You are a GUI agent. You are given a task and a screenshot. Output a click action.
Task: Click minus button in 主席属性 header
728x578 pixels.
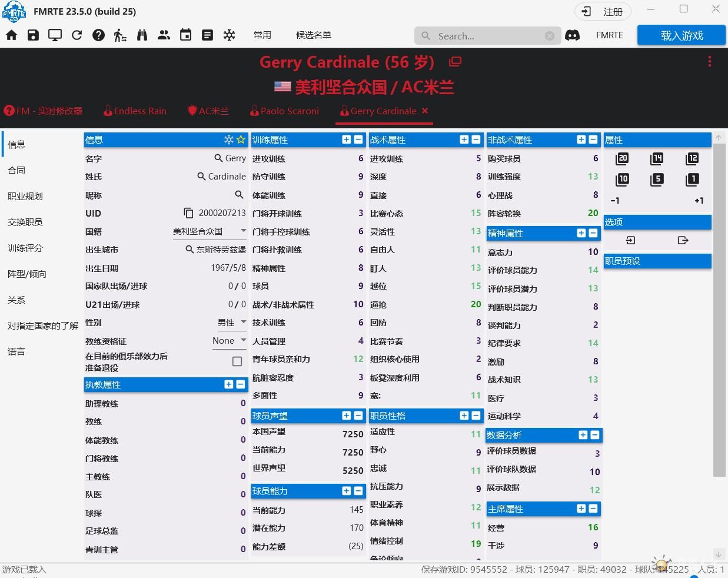click(x=593, y=509)
